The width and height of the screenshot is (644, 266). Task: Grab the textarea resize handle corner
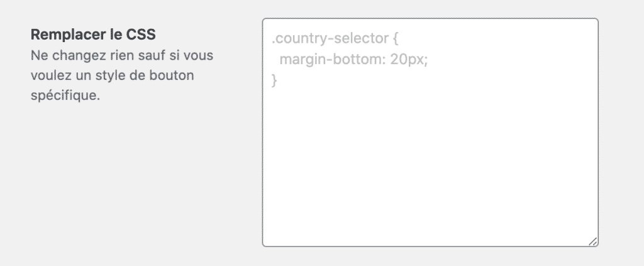pos(593,241)
